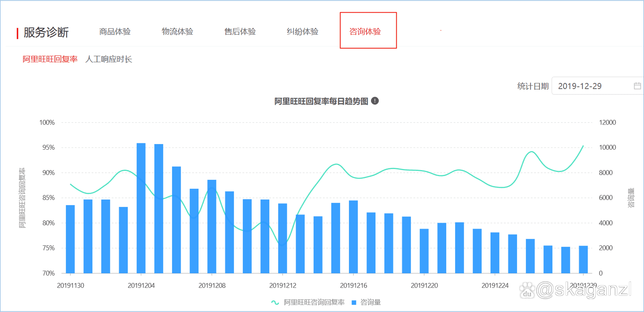Switch to 商品体验 tab
Screen dimensions: 644x312
pos(115,32)
